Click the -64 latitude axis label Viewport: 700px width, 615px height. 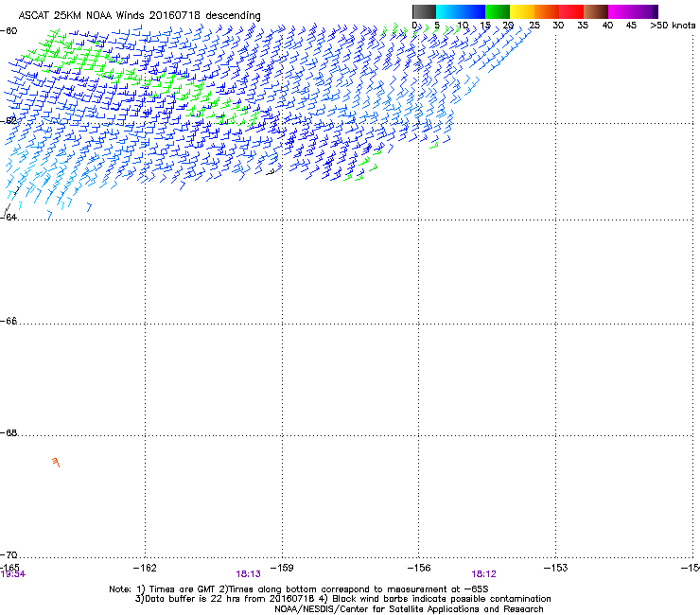click(x=9, y=217)
